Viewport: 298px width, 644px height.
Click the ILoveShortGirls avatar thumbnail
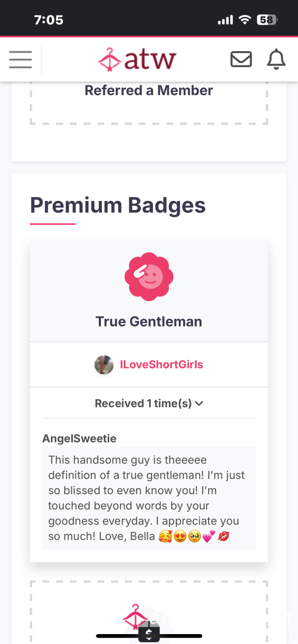click(x=104, y=365)
